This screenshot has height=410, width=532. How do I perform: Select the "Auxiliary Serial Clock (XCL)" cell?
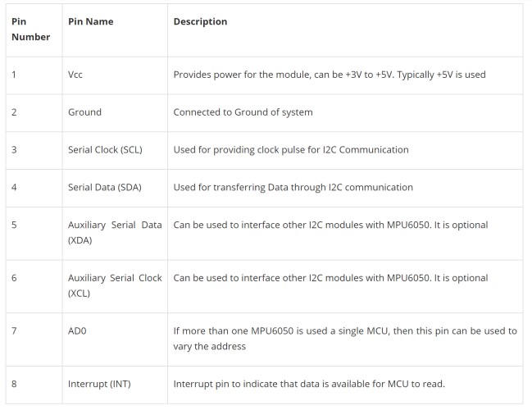tap(114, 285)
